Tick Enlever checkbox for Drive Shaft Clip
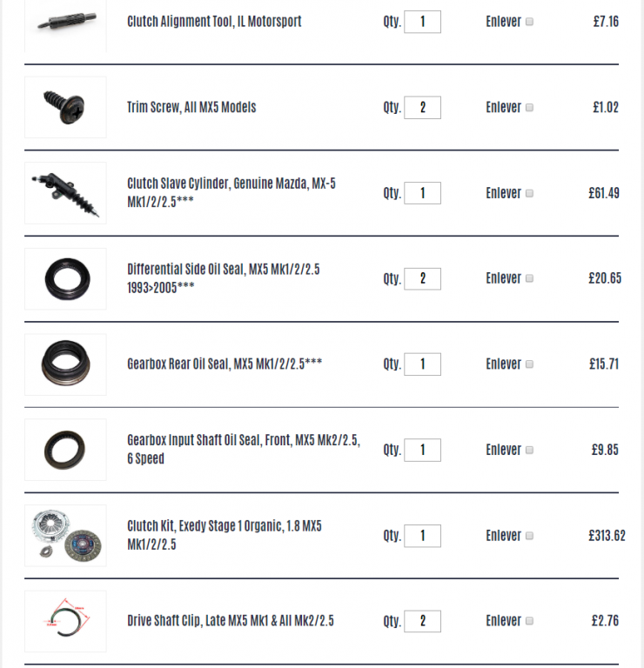644x668 pixels. [529, 621]
